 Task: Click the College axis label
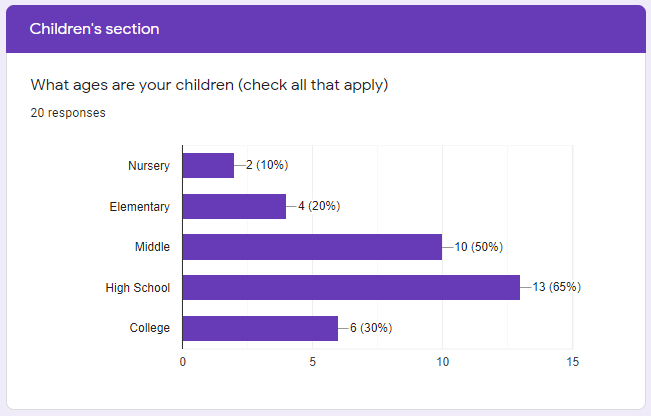tap(149, 328)
